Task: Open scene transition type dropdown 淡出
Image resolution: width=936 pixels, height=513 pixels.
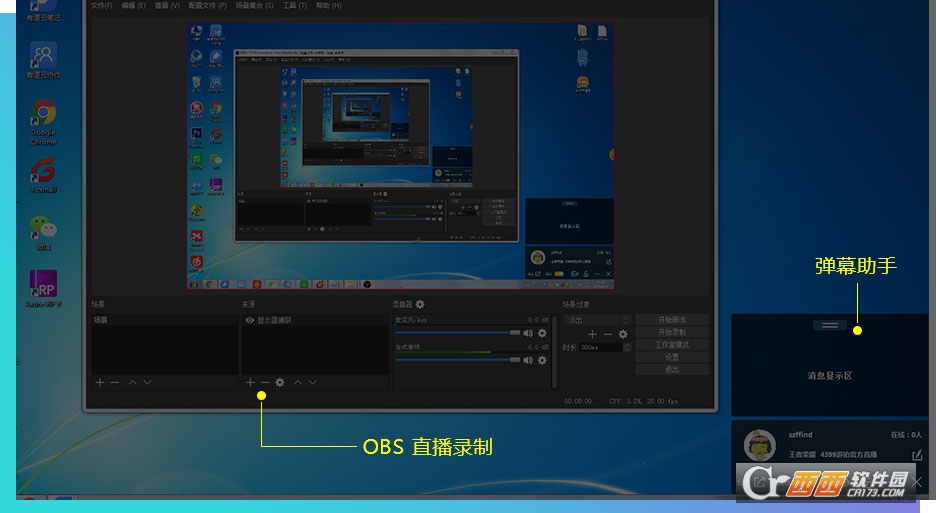Action: tap(596, 320)
